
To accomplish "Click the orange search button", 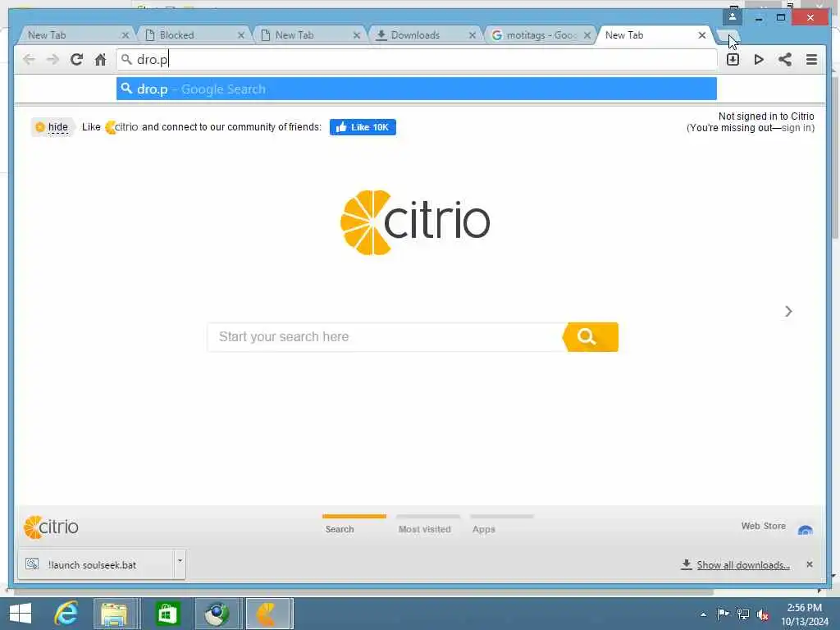I will pyautogui.click(x=591, y=337).
